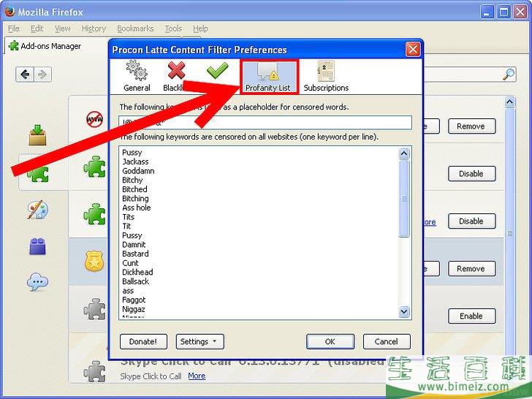The width and height of the screenshot is (532, 399).
Task: Click the Donate! button
Action: click(143, 341)
